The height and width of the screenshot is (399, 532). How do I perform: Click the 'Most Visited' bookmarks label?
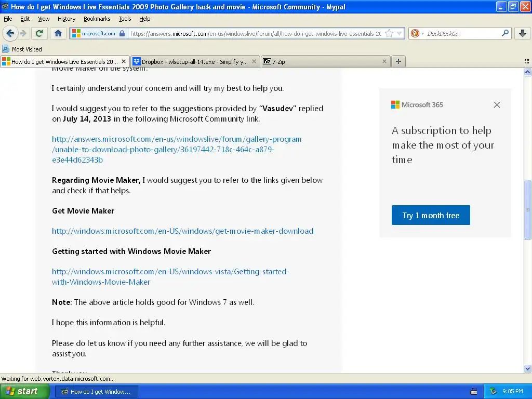click(x=27, y=49)
